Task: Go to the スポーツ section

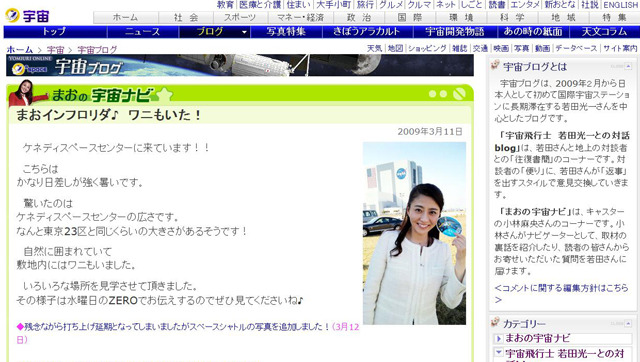Action: pos(240,18)
